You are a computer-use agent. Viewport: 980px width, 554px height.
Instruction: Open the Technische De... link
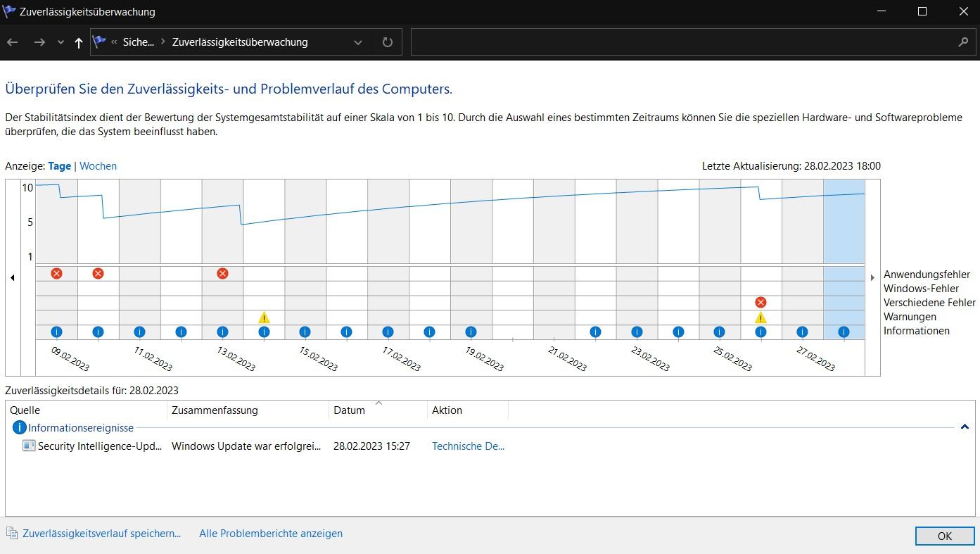(x=468, y=446)
